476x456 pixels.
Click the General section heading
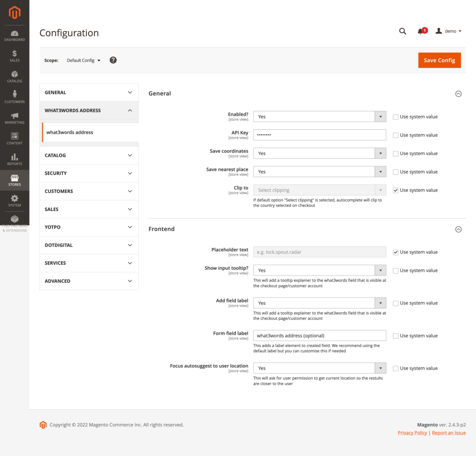coord(160,93)
